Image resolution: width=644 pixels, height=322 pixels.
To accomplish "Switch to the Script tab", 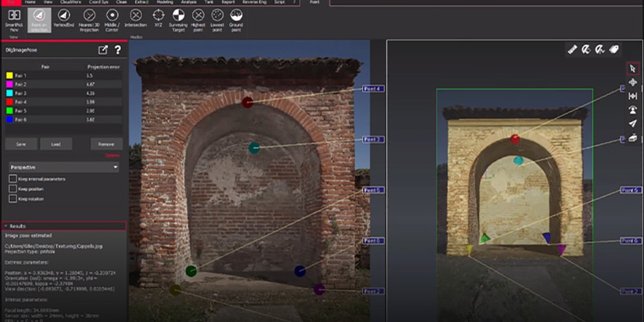I will pos(280,2).
